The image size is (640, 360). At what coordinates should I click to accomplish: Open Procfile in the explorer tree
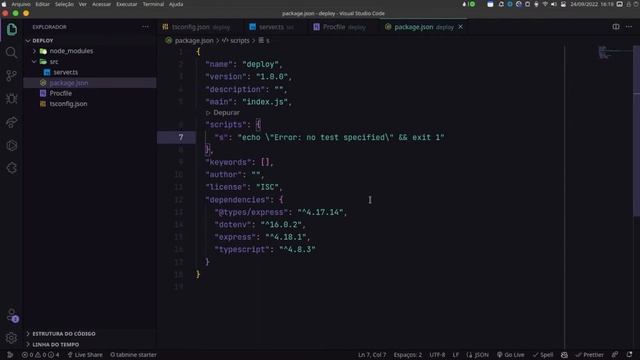coord(60,93)
